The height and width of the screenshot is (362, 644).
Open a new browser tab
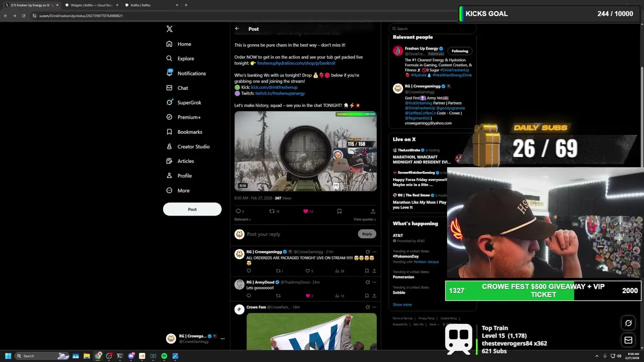pyautogui.click(x=186, y=5)
